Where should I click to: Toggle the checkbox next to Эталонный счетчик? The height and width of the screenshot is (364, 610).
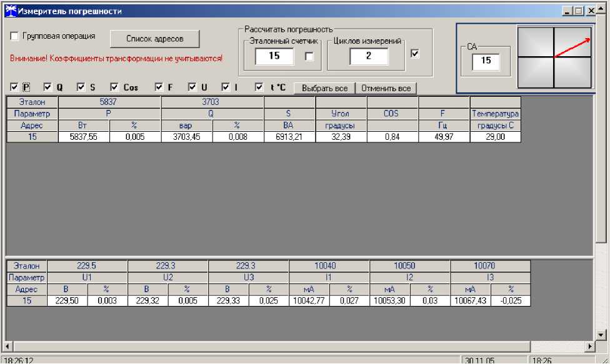click(x=309, y=57)
